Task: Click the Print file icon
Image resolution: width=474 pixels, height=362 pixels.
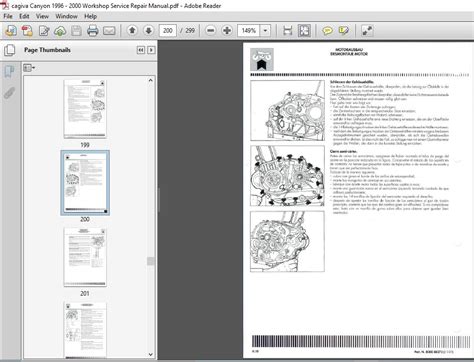Action: point(92,31)
